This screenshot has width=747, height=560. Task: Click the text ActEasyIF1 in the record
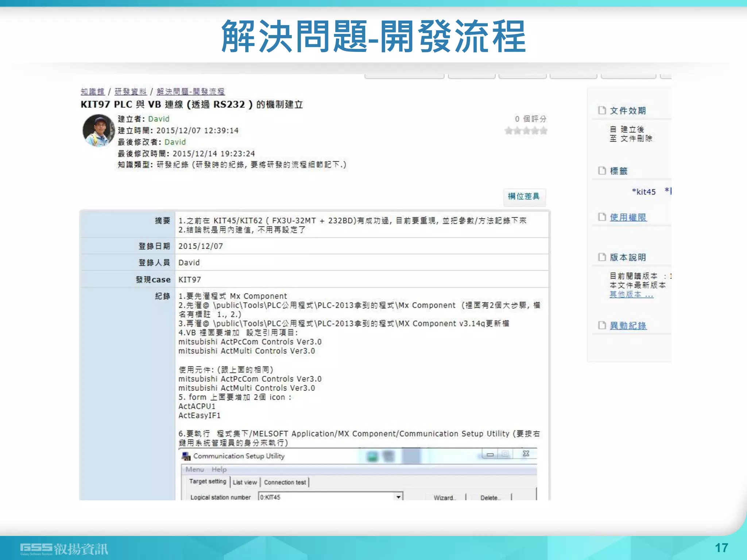pos(200,415)
